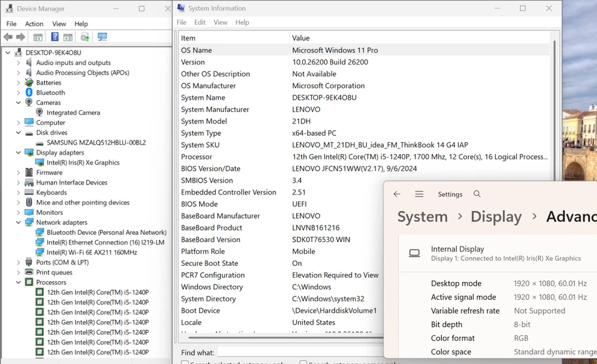597x364 pixels.
Task: Collapse the Network adapters category
Action: [x=18, y=222]
